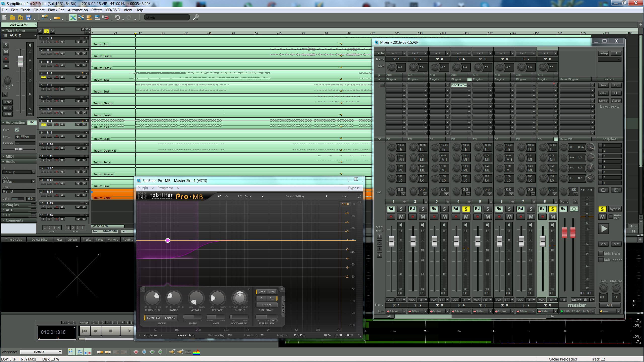Open Workspace Default dropdown

tap(41, 352)
